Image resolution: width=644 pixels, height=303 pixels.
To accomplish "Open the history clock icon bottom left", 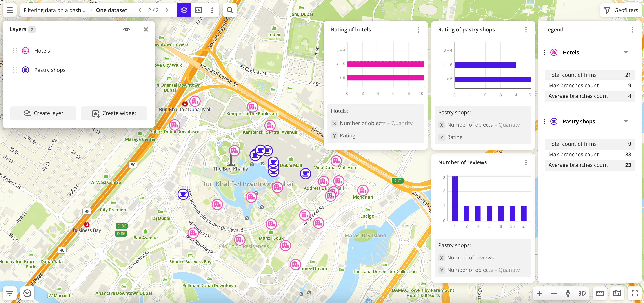I will (27, 293).
